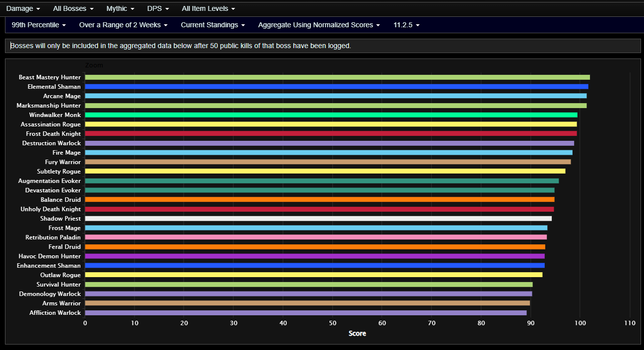Click the Destruction Warlock label

click(x=52, y=143)
